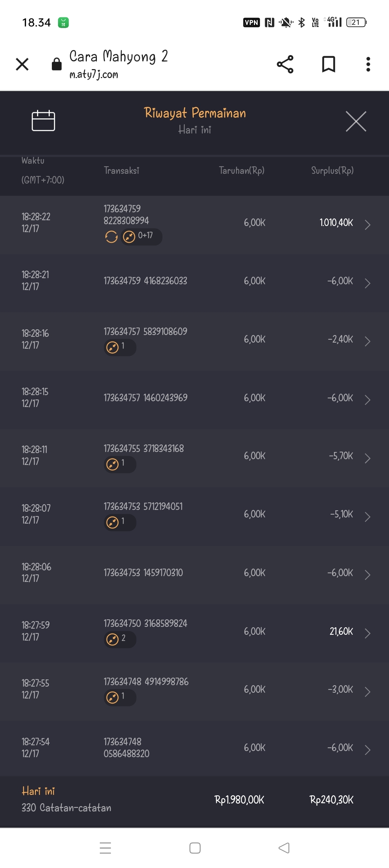The image size is (389, 868).
Task: Tap the free spin icon on the 18:28:22 row
Action: point(111,237)
